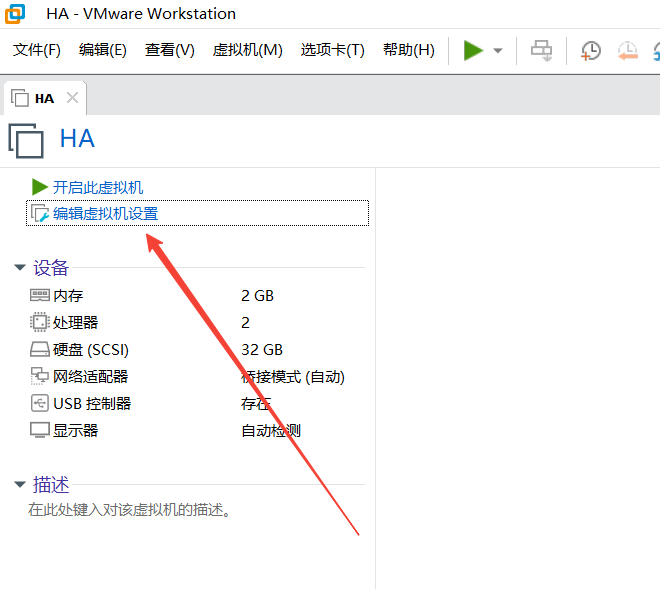Click the display monitor icon
Viewport: 660px width, 589px height.
pyautogui.click(x=40, y=430)
